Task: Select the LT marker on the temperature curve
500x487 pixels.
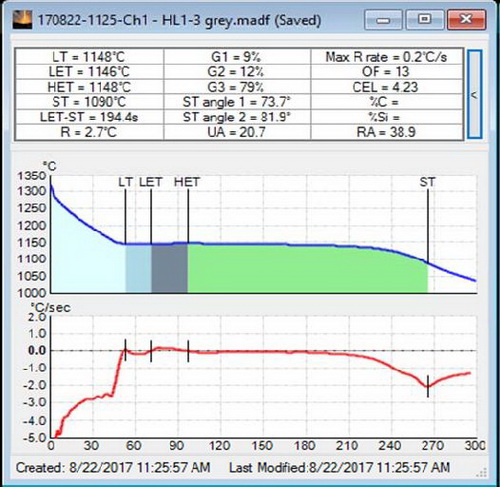Action: (126, 217)
